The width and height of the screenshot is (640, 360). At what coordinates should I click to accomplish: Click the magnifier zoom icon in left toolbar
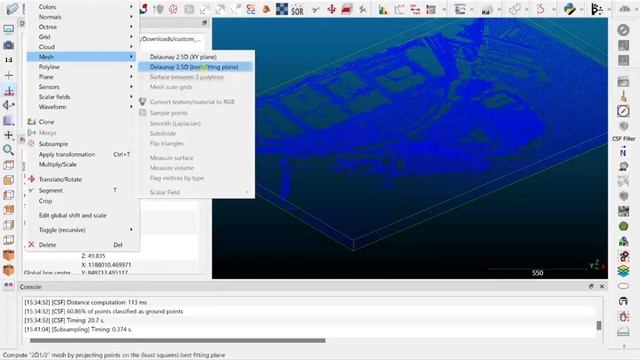pos(9,150)
